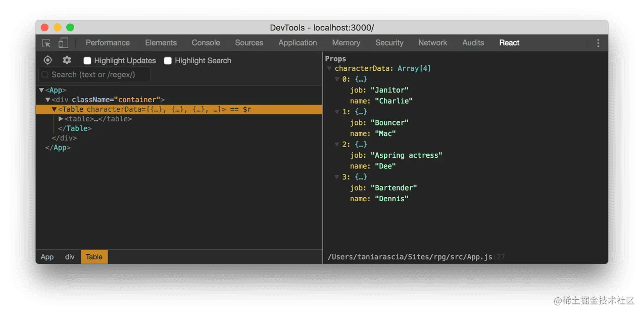Click the inspect element picker icon
The height and width of the screenshot is (315, 644).
point(46,43)
